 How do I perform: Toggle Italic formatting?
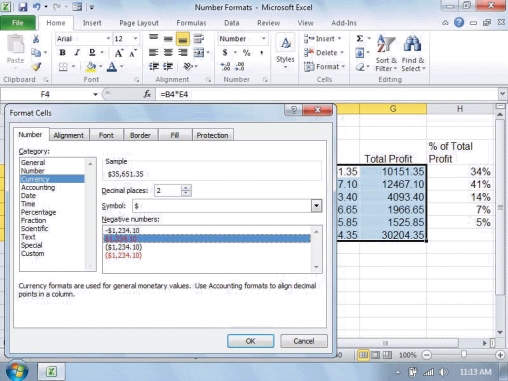[x=77, y=53]
